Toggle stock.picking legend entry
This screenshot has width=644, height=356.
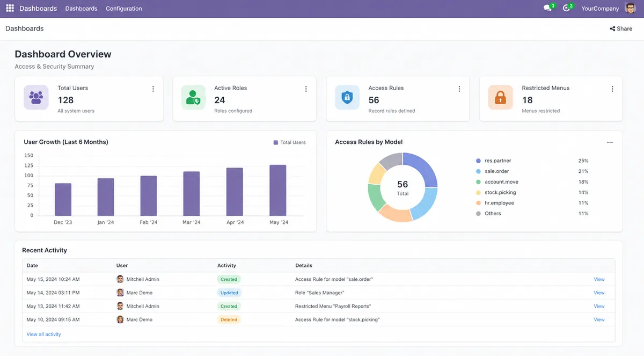click(496, 192)
